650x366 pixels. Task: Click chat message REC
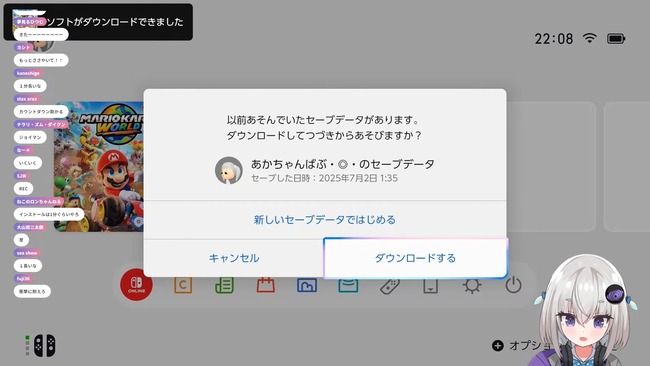coord(23,189)
